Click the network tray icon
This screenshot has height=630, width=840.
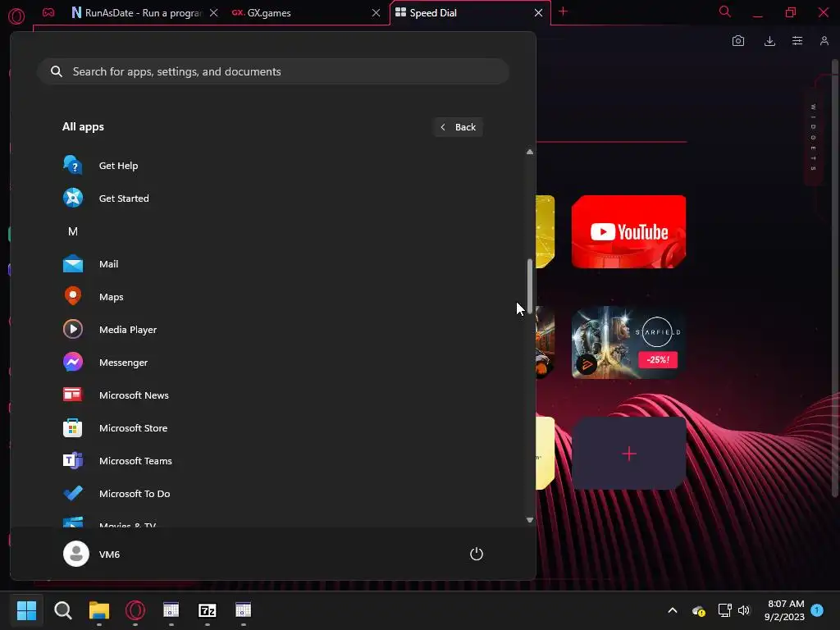point(724,610)
